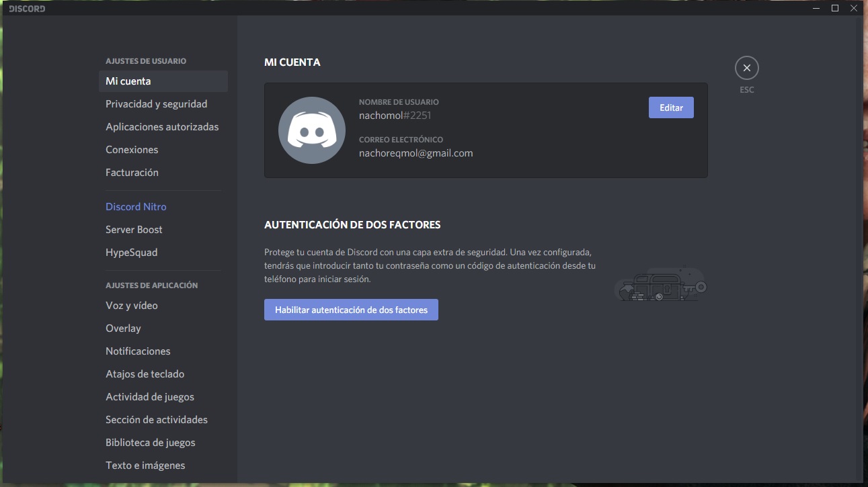Go to Conexiones settings
This screenshot has width=868, height=487.
pos(132,150)
